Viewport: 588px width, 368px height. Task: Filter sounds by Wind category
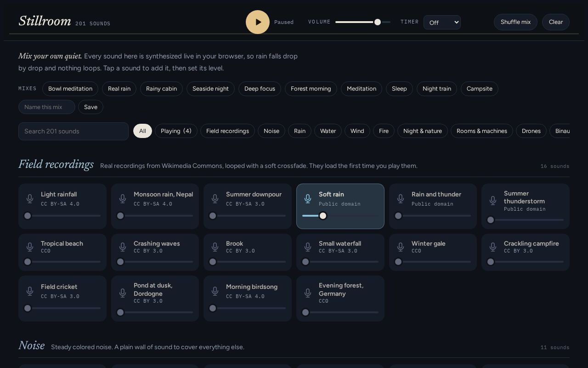point(357,131)
